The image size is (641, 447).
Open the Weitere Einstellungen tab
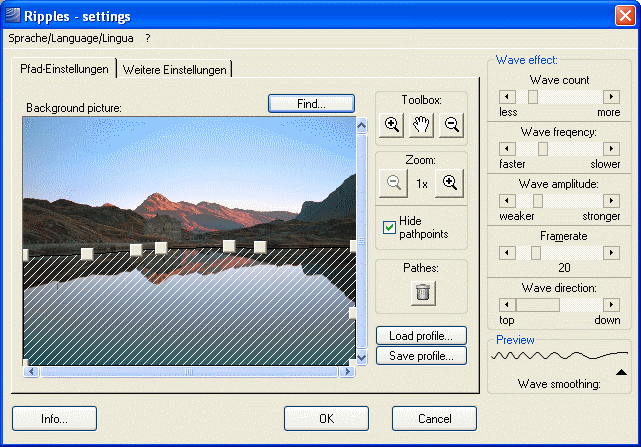click(175, 70)
